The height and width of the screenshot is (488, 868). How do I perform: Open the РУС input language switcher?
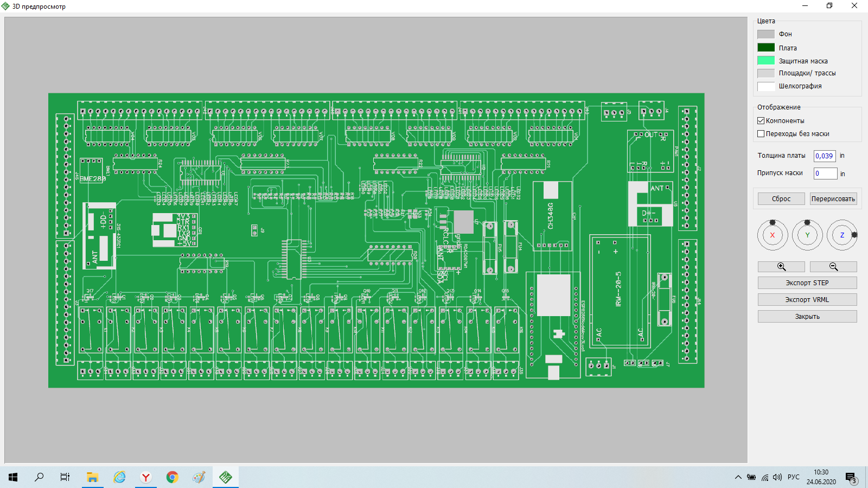[794, 477]
